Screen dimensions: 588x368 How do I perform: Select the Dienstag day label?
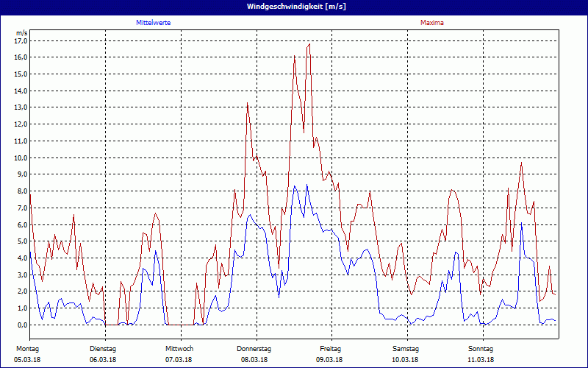[103, 348]
